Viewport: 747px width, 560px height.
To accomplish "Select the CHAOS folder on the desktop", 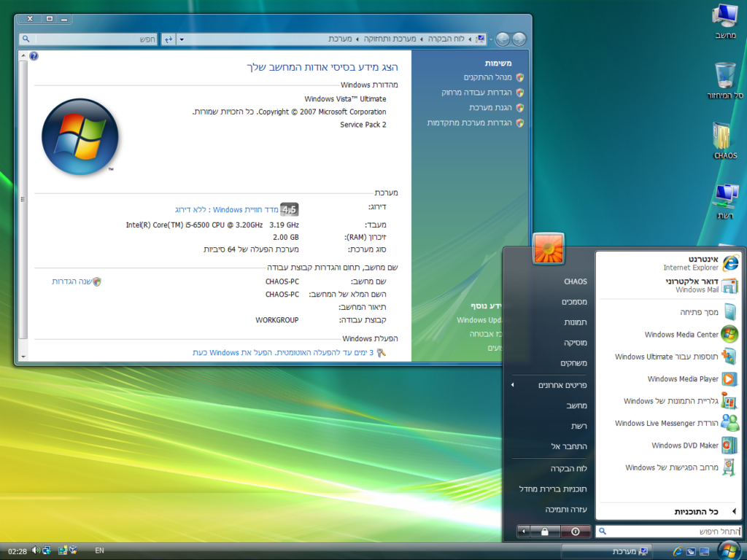I will coord(725,141).
